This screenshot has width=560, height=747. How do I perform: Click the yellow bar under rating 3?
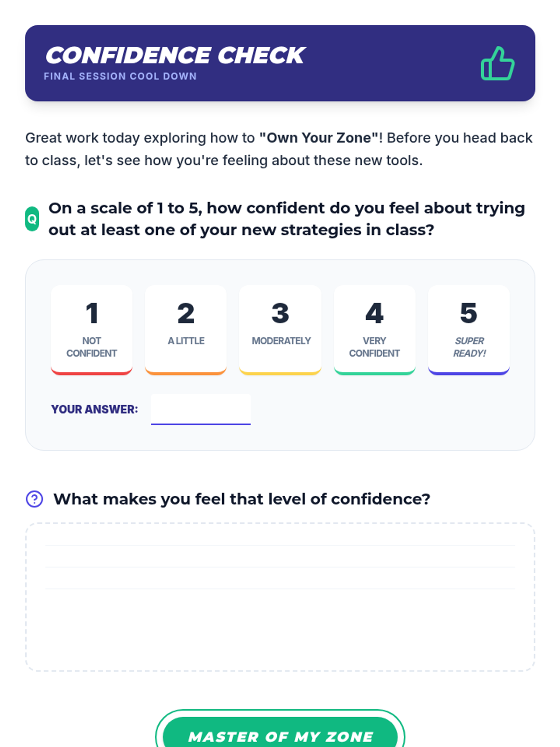click(280, 372)
